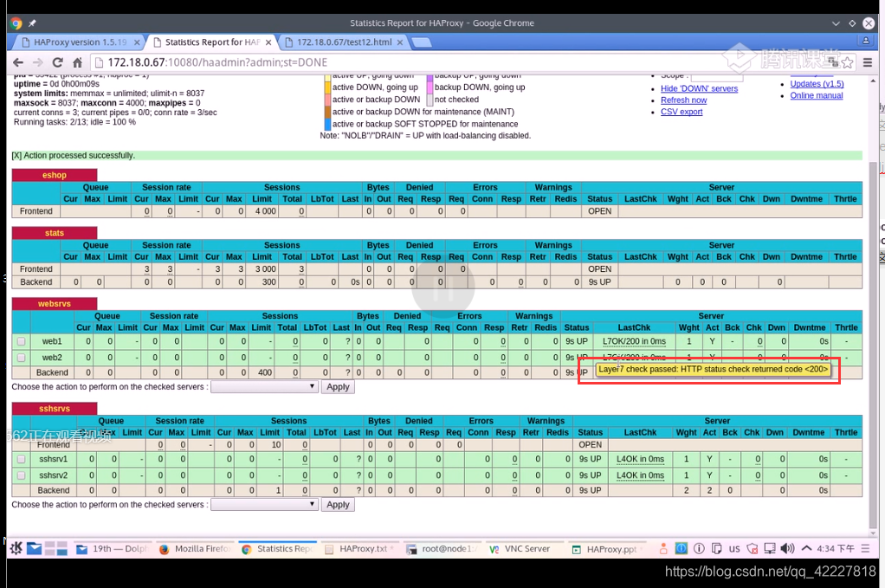Screen dimensions: 885x588
Task: Click the sshsrv2 server name
Action: [53, 475]
